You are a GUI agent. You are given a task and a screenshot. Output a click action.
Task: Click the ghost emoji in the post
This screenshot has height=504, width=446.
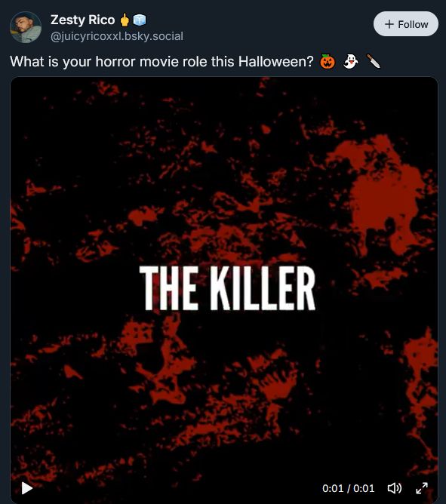(350, 61)
